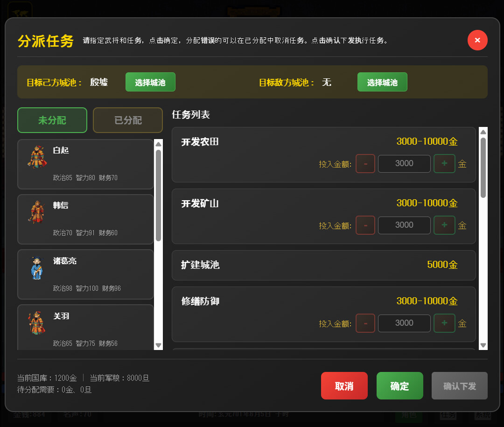Click 开发农田 investment amount field
Image resolution: width=504 pixels, height=427 pixels.
pyautogui.click(x=404, y=164)
